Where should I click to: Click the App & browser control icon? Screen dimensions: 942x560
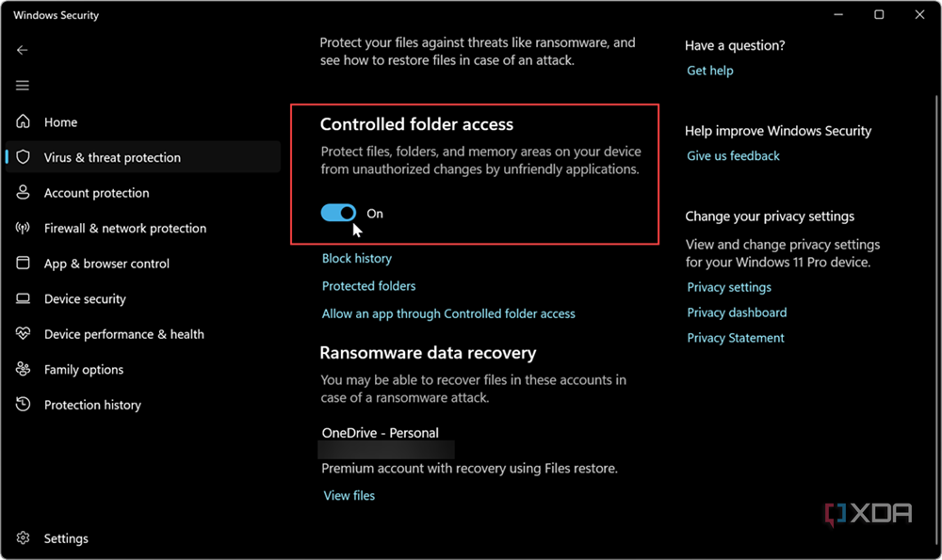24,264
